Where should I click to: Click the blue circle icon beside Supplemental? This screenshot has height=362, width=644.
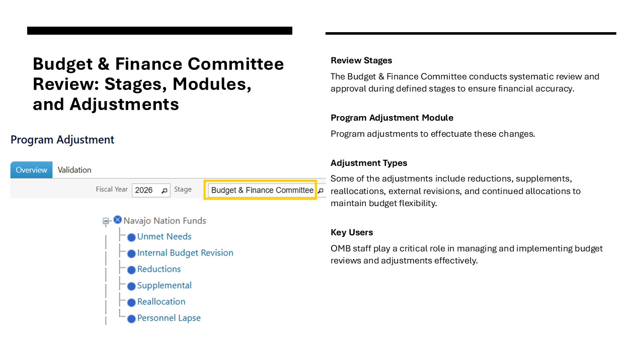point(131,286)
